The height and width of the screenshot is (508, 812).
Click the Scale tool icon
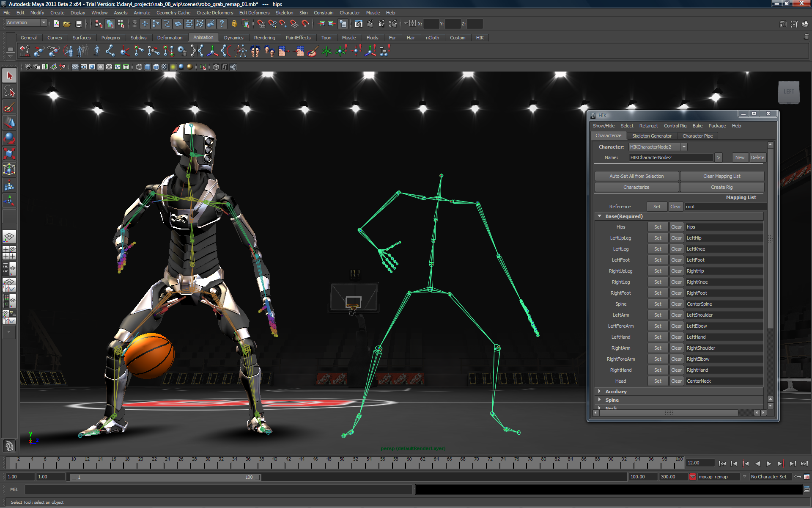[8, 157]
